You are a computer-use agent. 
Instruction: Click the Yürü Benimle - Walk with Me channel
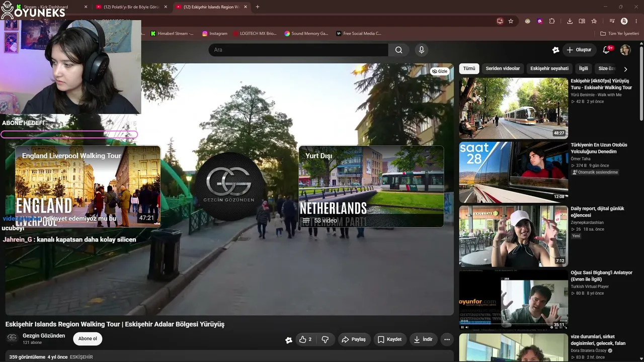pyautogui.click(x=596, y=95)
